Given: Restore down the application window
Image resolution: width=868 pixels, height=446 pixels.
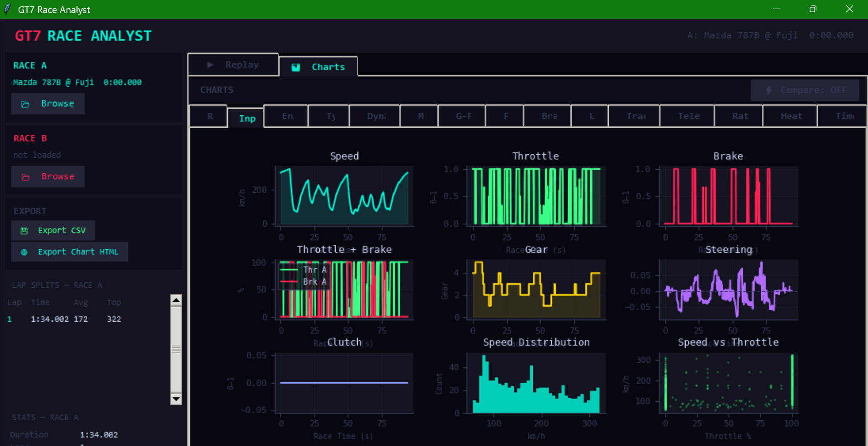Looking at the screenshot, I should point(813,9).
